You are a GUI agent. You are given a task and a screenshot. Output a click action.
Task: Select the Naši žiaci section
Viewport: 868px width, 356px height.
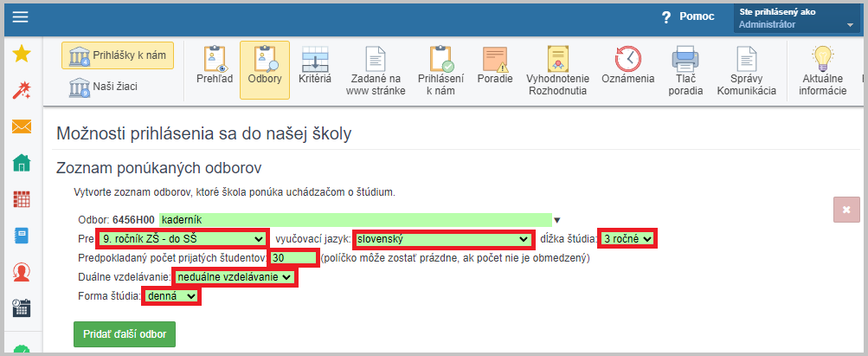(103, 87)
